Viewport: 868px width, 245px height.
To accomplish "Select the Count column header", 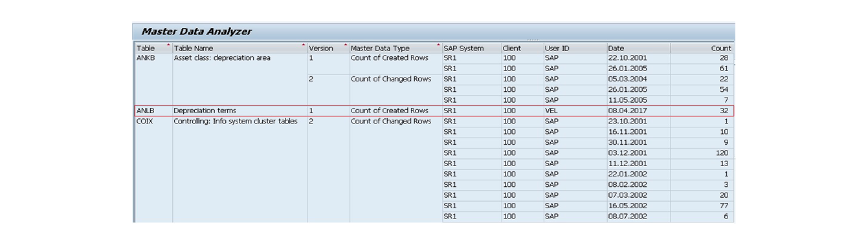I will tap(702, 48).
